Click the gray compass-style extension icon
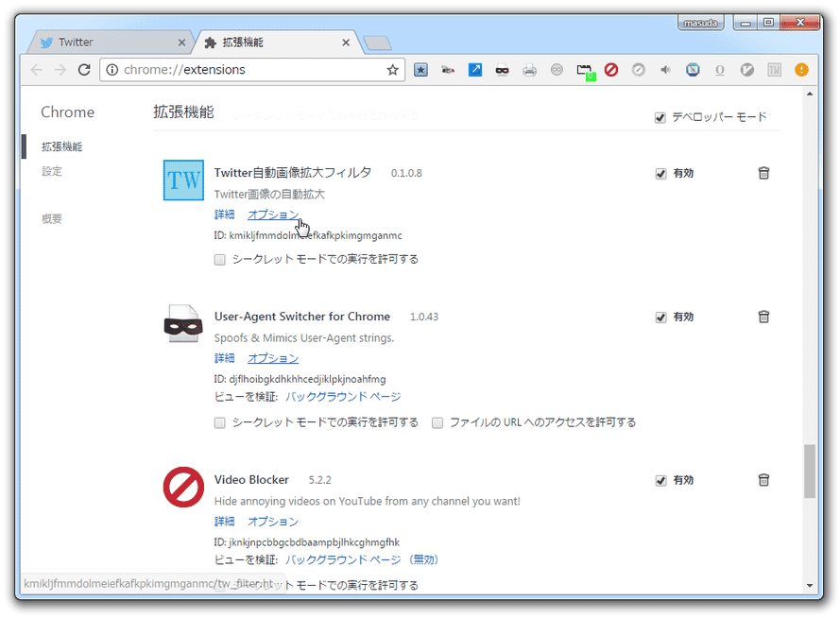 click(639, 70)
